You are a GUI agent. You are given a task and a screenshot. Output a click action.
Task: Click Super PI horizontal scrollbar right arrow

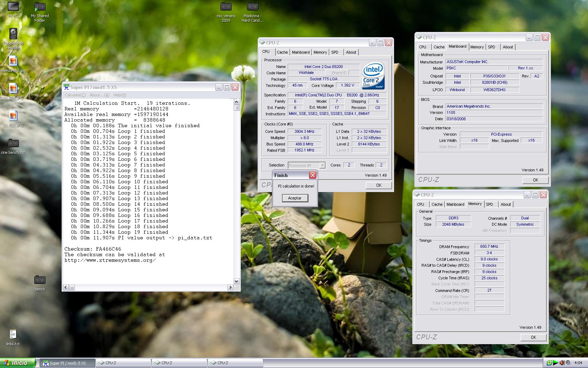click(230, 287)
